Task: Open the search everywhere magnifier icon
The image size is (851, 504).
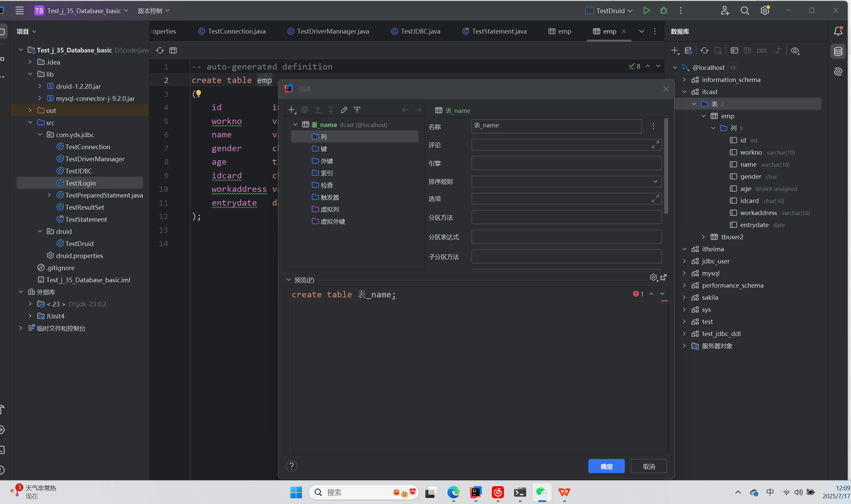Action: pos(744,10)
